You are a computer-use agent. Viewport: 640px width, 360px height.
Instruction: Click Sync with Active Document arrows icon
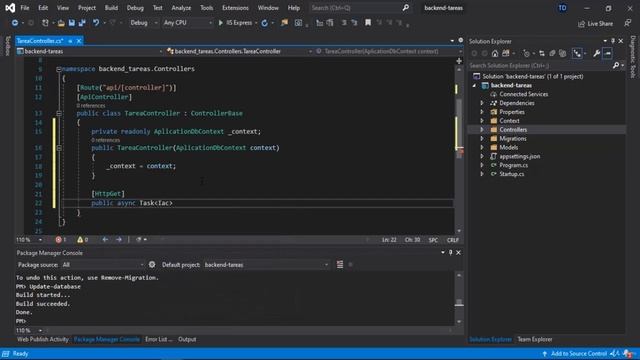pos(542,53)
